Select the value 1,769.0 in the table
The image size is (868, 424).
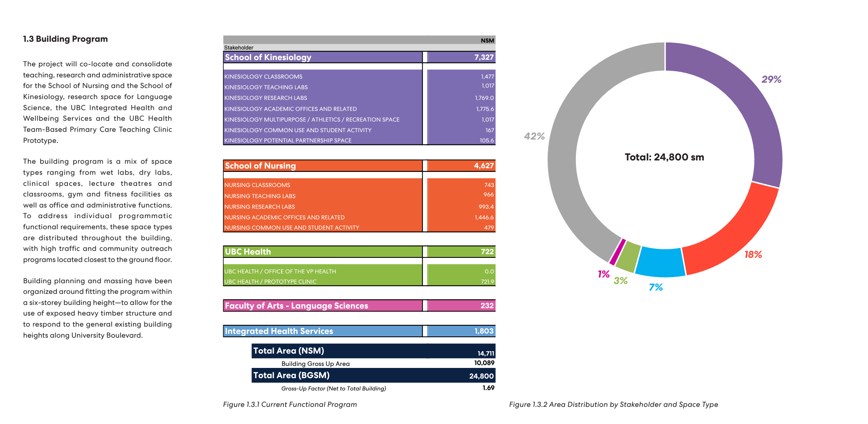484,98
